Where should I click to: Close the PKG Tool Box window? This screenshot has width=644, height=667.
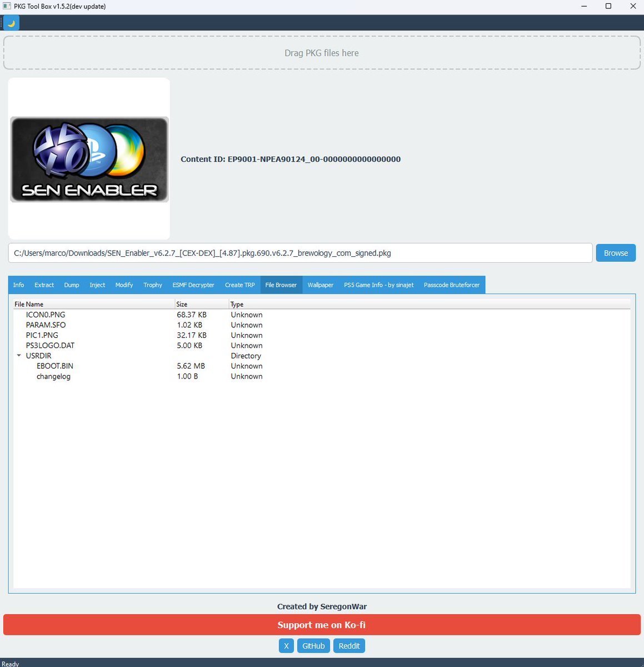click(633, 6)
